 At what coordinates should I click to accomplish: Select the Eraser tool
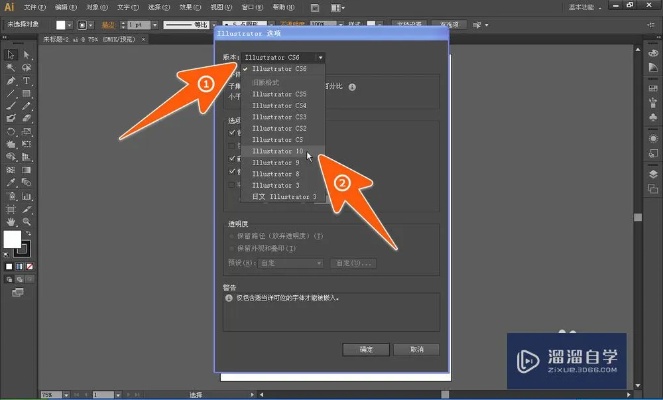(x=26, y=118)
